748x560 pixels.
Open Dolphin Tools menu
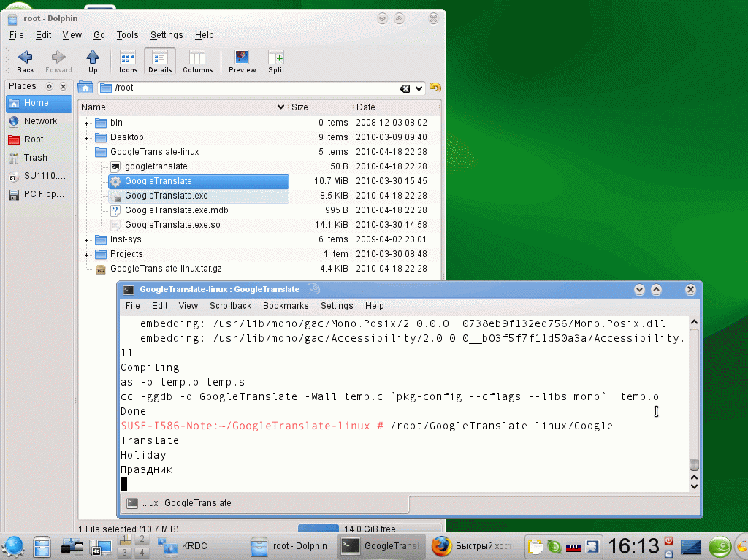(127, 35)
